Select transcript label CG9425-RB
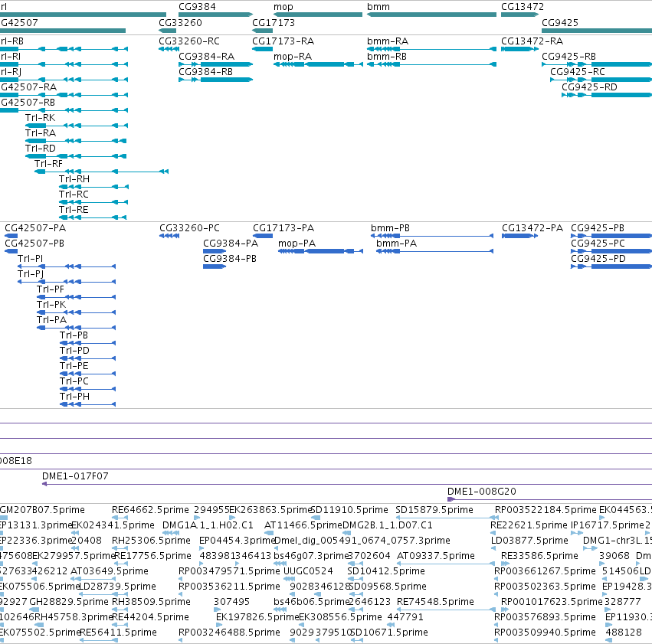Image resolution: width=652 pixels, height=644 pixels. coord(568,57)
